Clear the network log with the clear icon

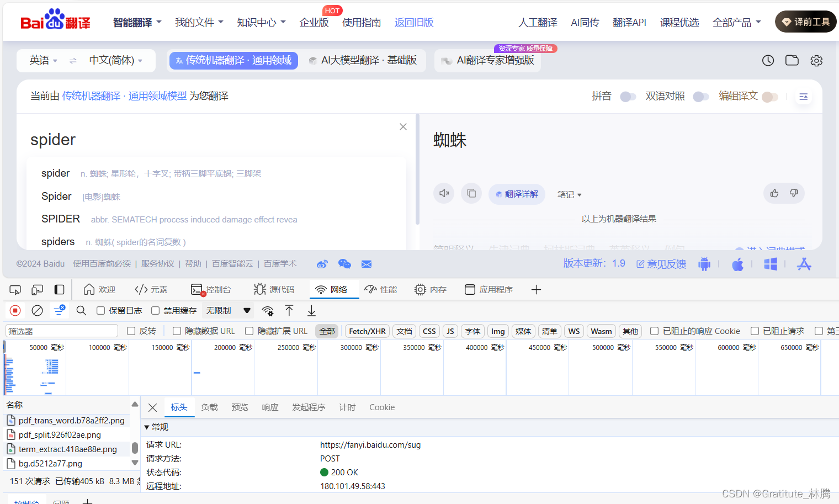(x=37, y=310)
